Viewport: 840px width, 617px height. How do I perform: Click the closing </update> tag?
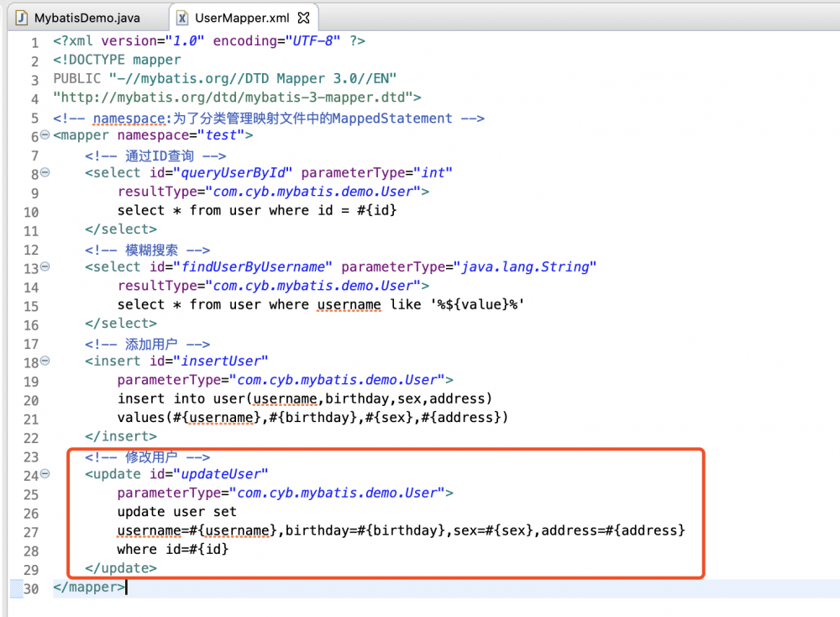point(121,568)
